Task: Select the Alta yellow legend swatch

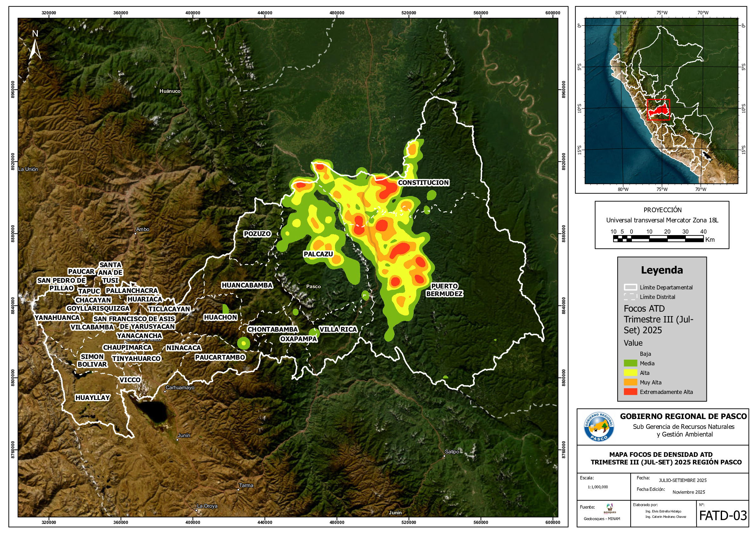Action: [630, 373]
